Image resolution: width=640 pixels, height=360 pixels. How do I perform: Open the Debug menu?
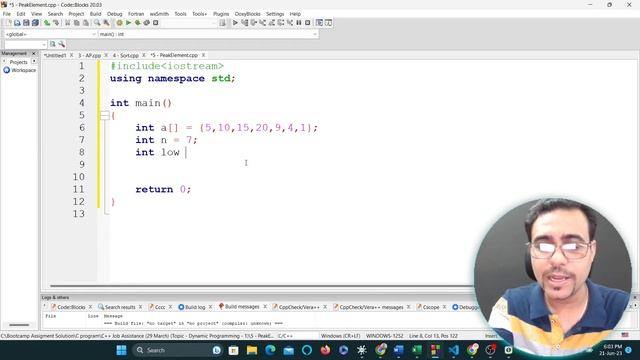(x=115, y=14)
